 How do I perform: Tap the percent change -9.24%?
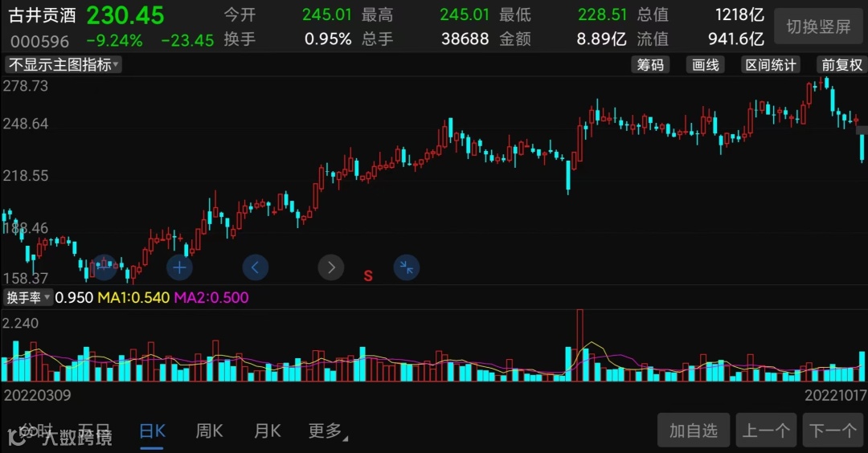point(115,40)
